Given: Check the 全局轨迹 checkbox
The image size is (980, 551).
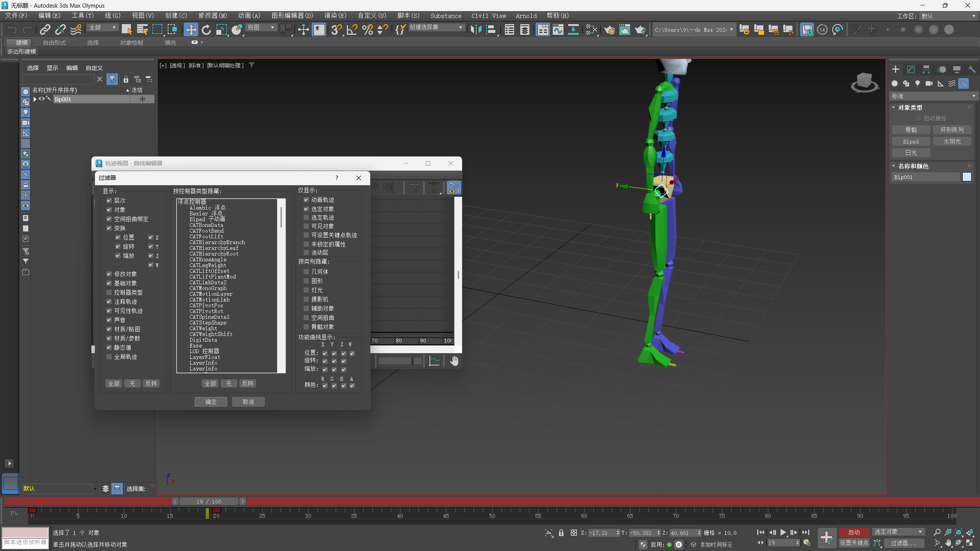Looking at the screenshot, I should [x=109, y=357].
